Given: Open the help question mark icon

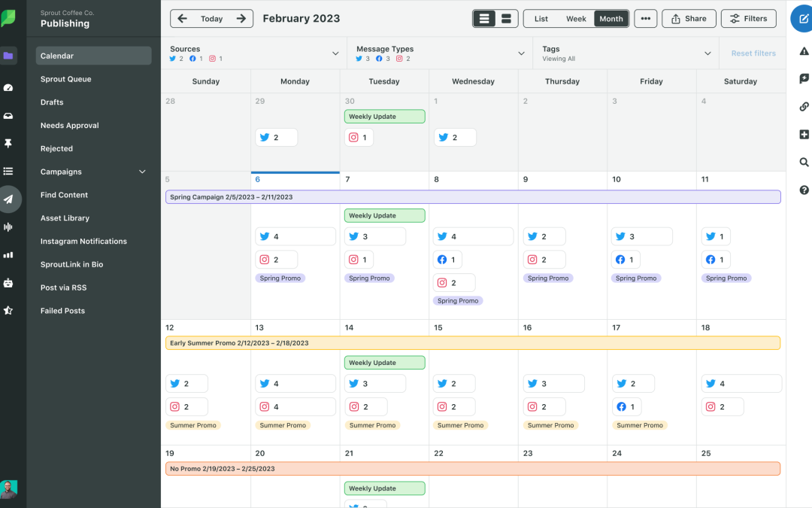Looking at the screenshot, I should [804, 190].
